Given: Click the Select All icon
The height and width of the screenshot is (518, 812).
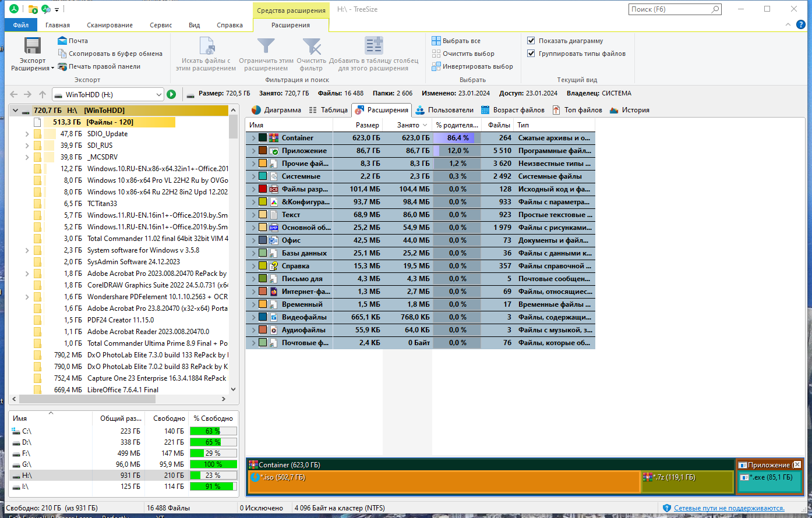Looking at the screenshot, I should pos(436,41).
